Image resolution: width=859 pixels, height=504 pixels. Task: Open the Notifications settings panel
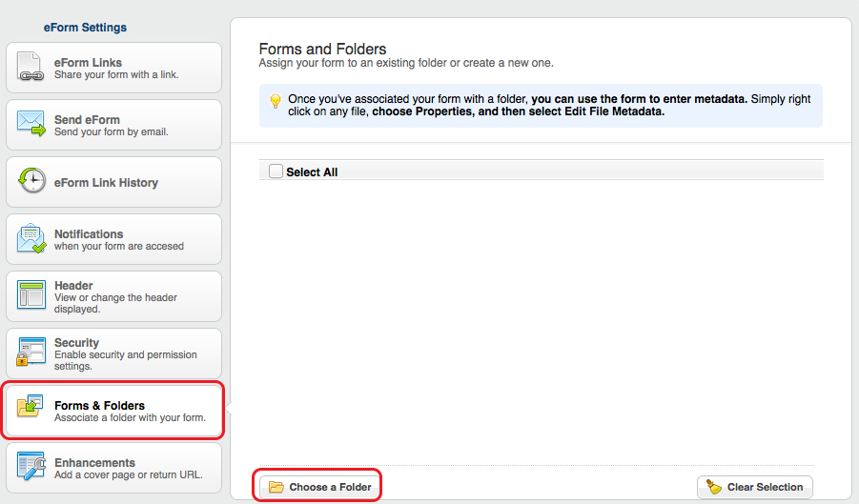click(x=114, y=239)
